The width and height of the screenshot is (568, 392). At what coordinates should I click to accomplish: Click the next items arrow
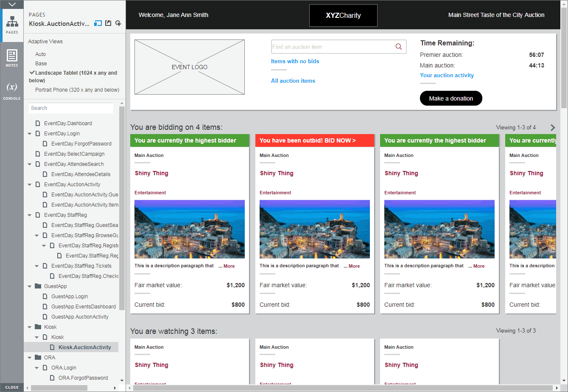coord(552,127)
